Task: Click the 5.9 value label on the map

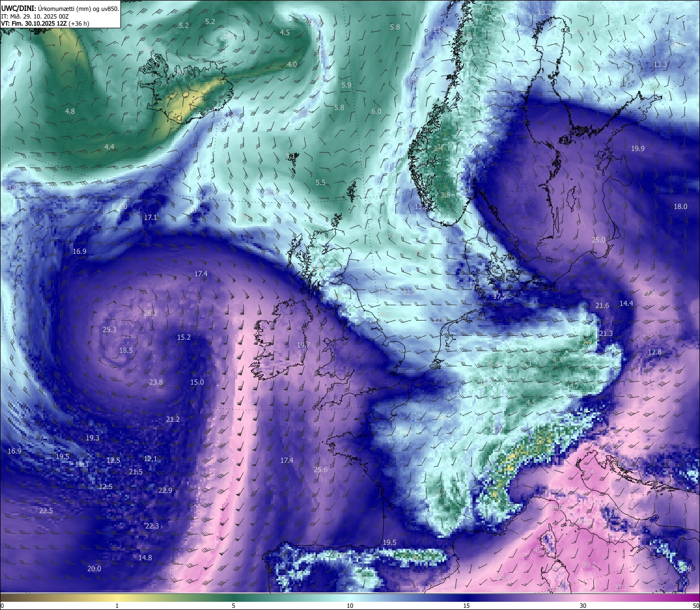Action: tap(346, 85)
